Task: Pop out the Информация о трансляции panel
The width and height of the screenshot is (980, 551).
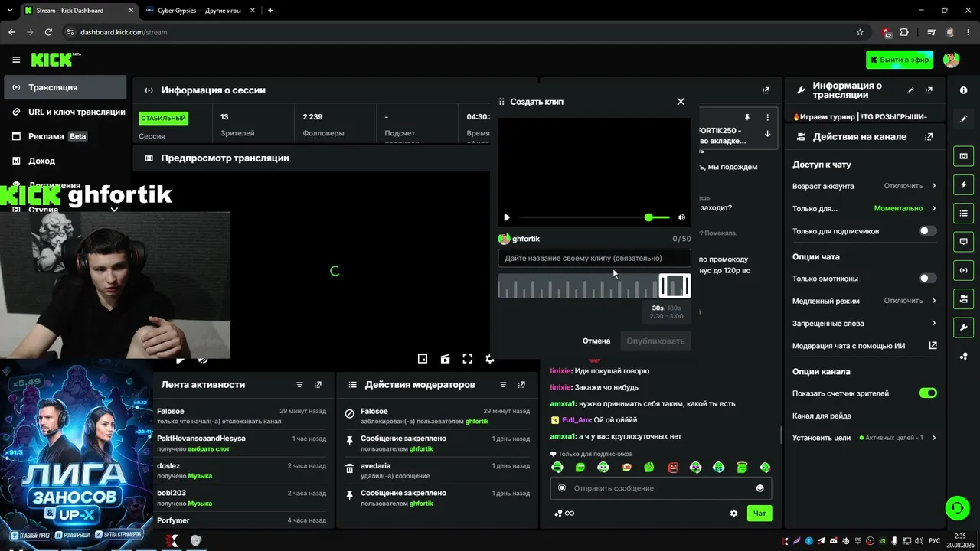Action: tap(929, 90)
